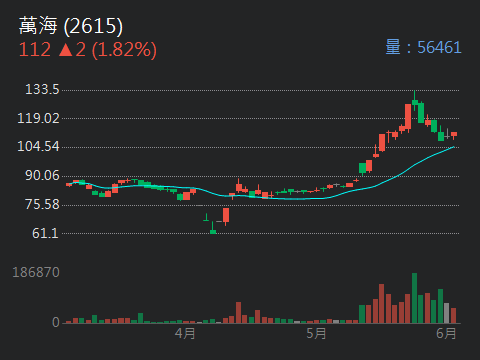The image size is (480, 360).
Task: Click the 186870 volume axis label
Action: coord(36,272)
